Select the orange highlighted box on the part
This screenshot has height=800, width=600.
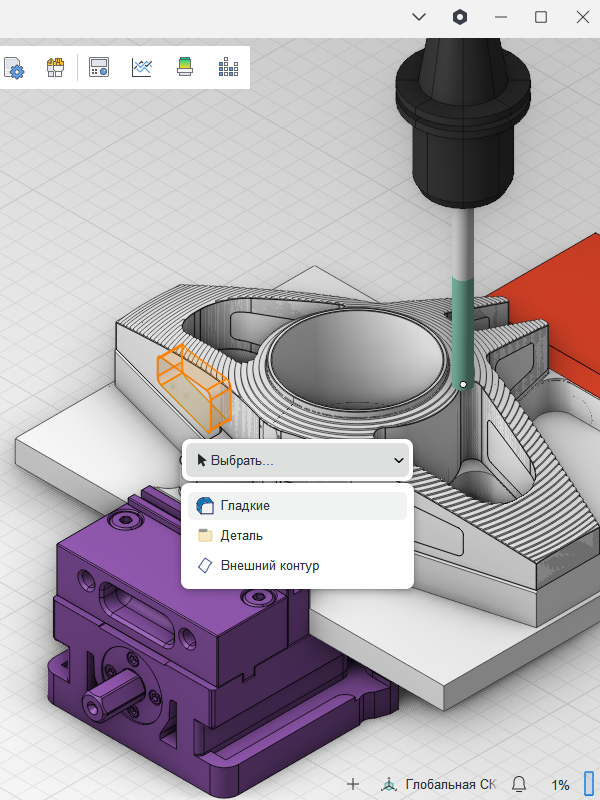[x=193, y=386]
